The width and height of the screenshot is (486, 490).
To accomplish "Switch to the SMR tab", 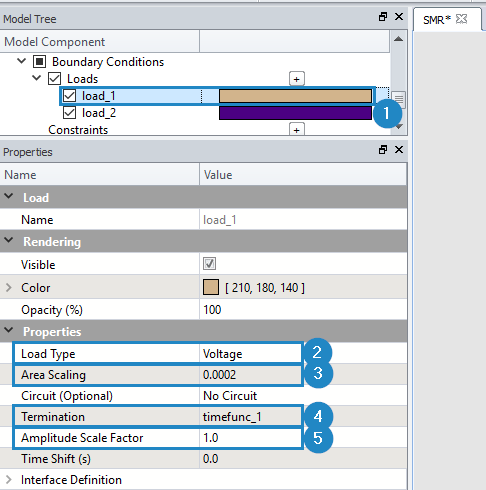I will pos(437,20).
